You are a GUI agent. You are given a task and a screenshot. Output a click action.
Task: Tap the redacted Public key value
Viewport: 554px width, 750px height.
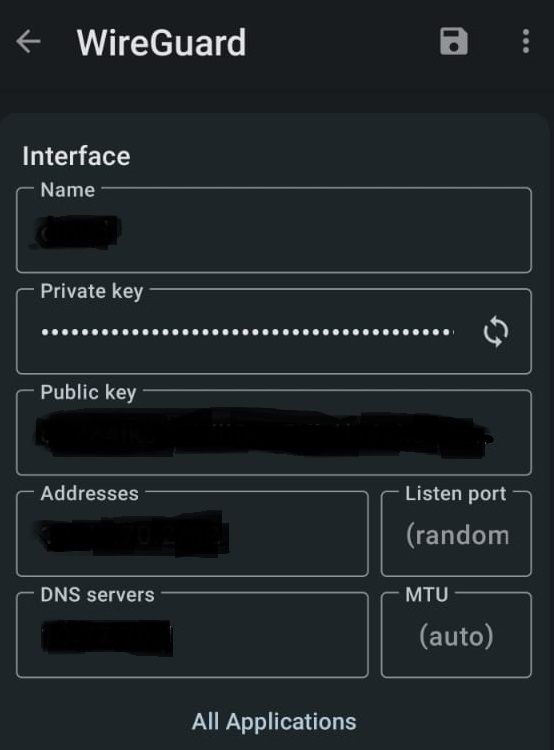(264, 433)
